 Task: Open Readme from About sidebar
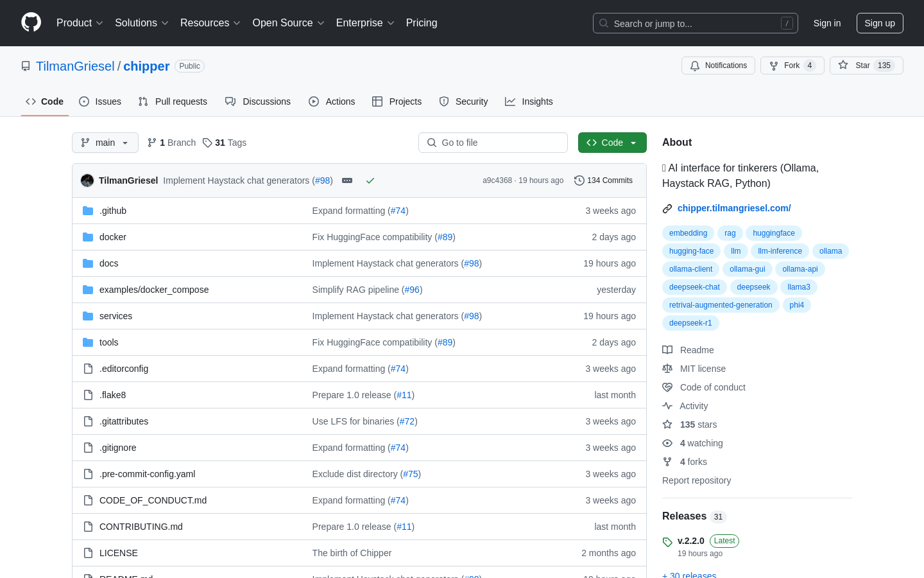688,350
